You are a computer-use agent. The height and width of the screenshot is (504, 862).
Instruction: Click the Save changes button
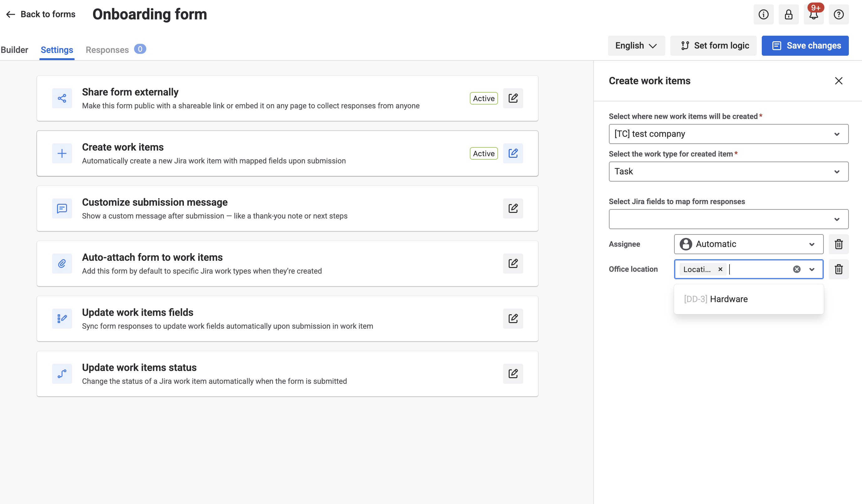[x=805, y=45]
